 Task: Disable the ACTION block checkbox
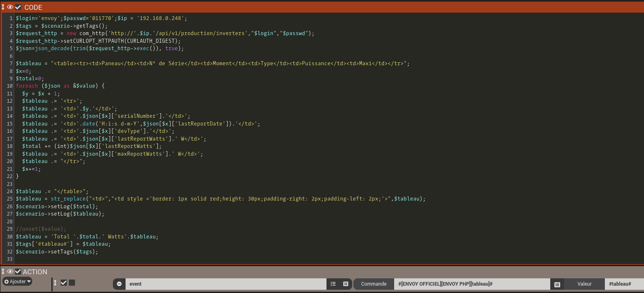click(18, 271)
